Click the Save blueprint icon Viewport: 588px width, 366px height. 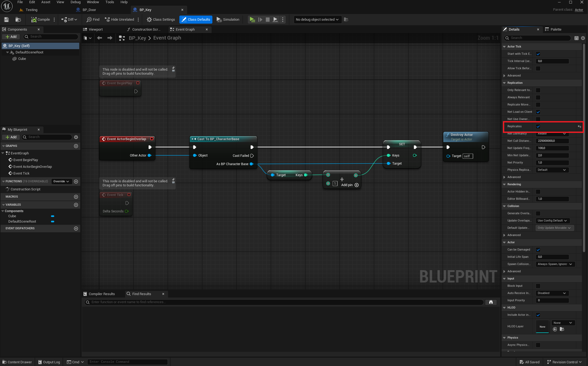pos(6,19)
